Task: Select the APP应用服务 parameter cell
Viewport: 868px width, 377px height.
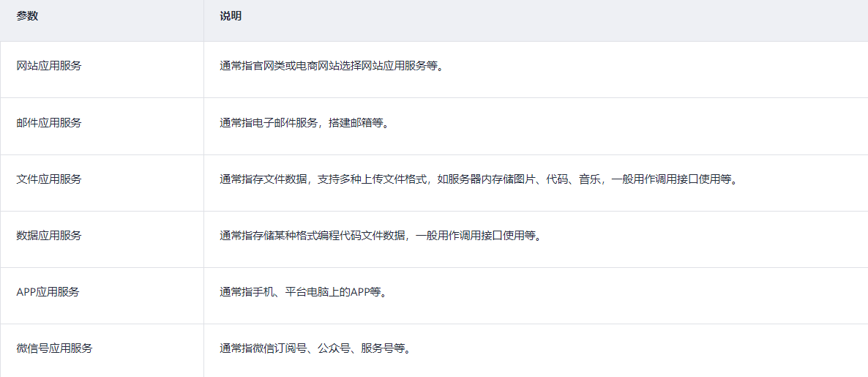Action: tap(48, 291)
